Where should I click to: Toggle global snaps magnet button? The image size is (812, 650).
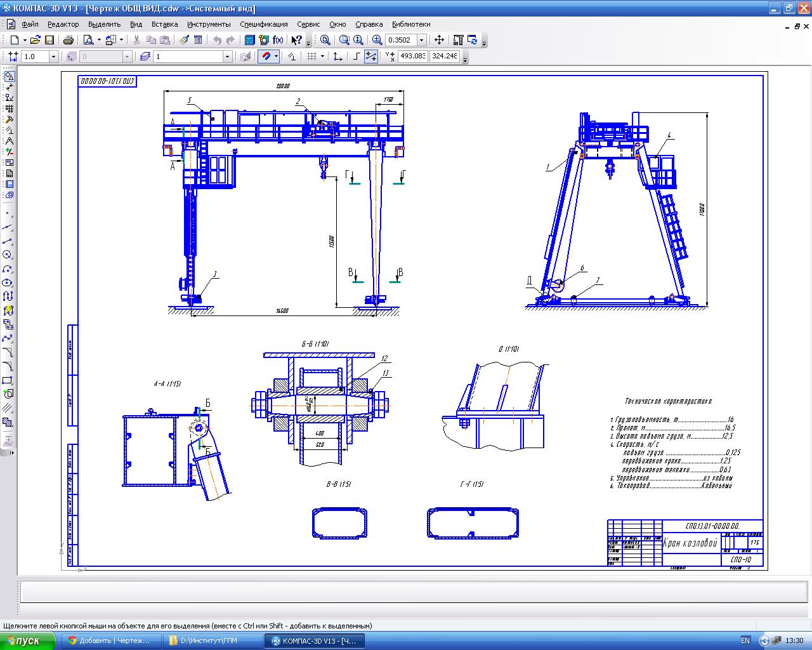pos(266,56)
